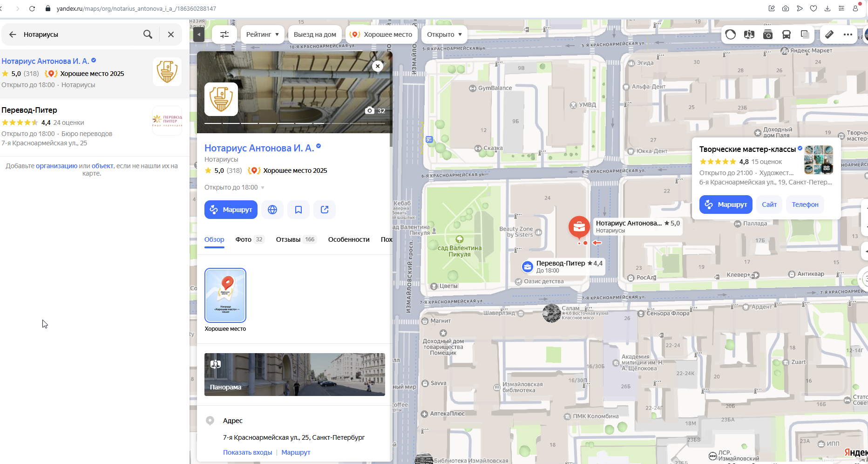Image resolution: width=868 pixels, height=464 pixels.
Task: Add page to favorites heart icon
Action: (x=814, y=8)
